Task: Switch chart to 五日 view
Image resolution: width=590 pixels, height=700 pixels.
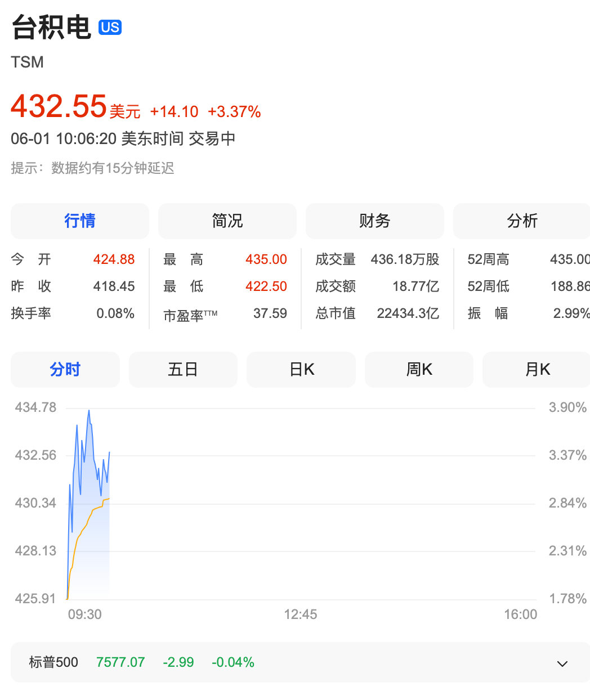Action: (183, 369)
